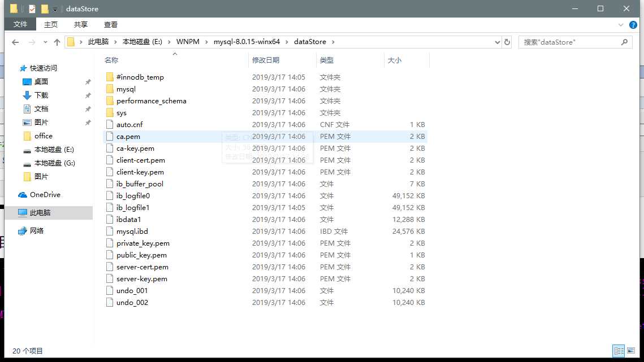Open the address bar history dropdown
This screenshot has height=362, width=644.
(497, 42)
